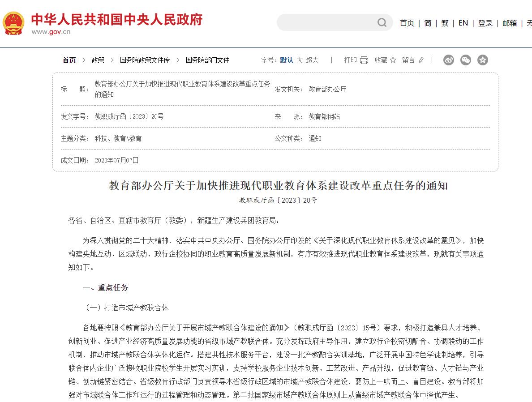Open the 首页 link in top navigation
532x402 pixels.
point(407,23)
